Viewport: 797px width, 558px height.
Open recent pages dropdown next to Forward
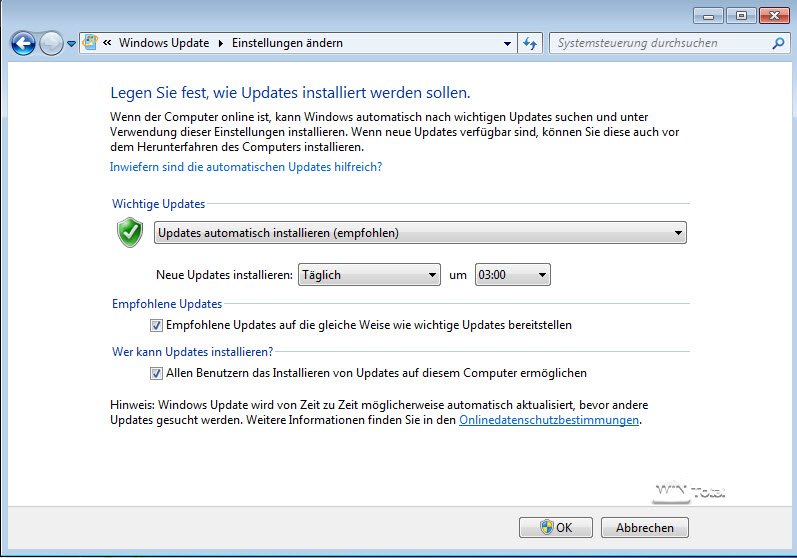pyautogui.click(x=71, y=44)
